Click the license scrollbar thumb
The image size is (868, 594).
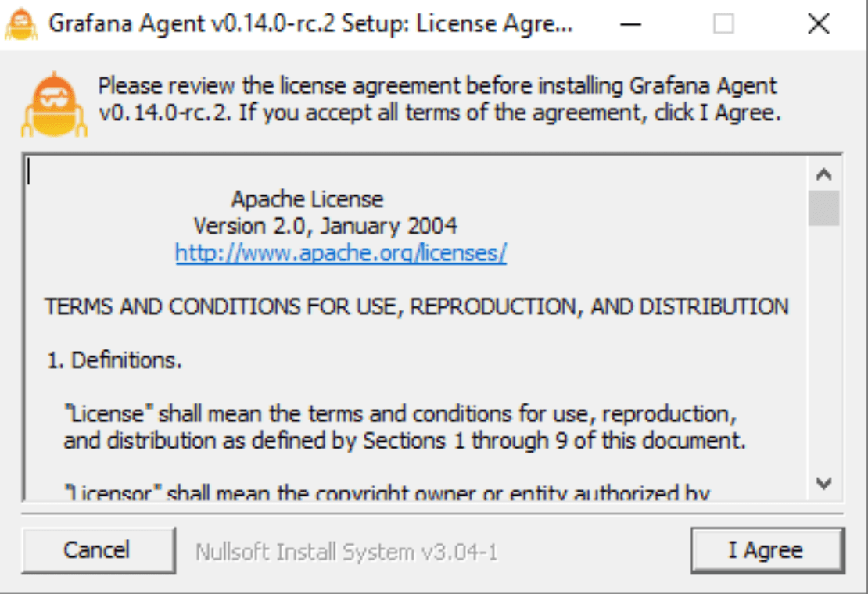click(823, 208)
